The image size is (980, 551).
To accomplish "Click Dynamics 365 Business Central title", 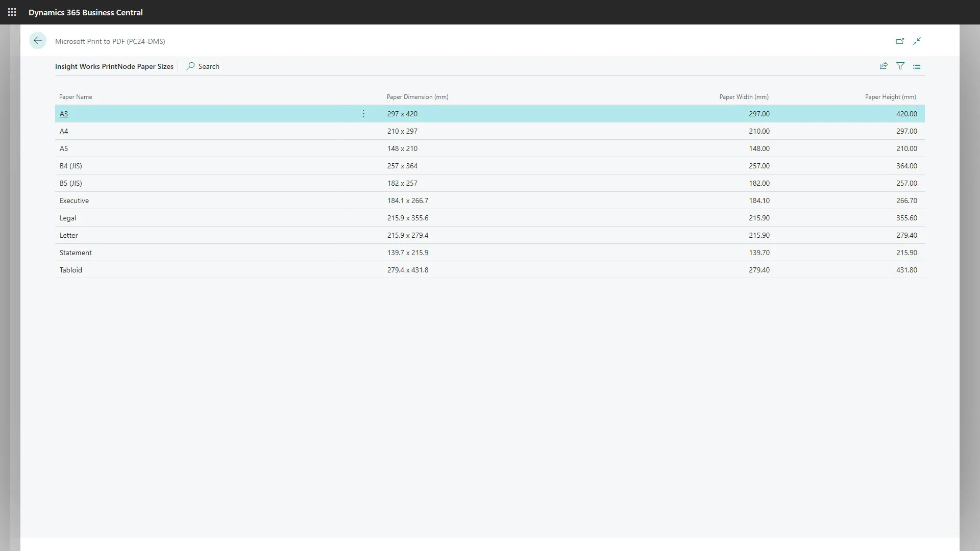I will pyautogui.click(x=86, y=12).
